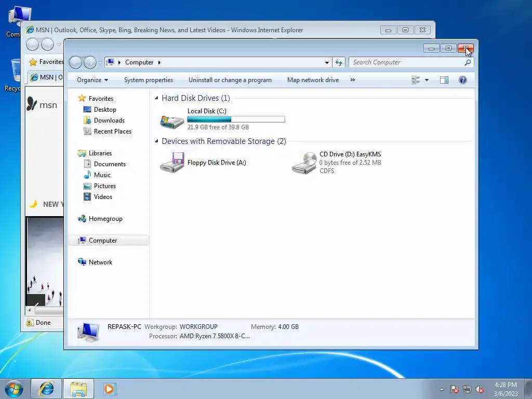Select Libraries in the navigation pane
This screenshot has width=532, height=399.
(x=95, y=153)
